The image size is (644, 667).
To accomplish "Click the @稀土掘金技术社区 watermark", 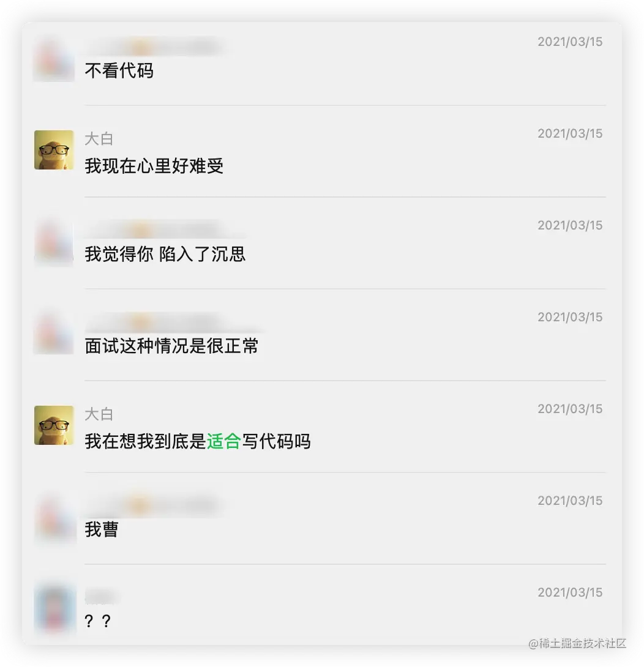I will point(577,643).
